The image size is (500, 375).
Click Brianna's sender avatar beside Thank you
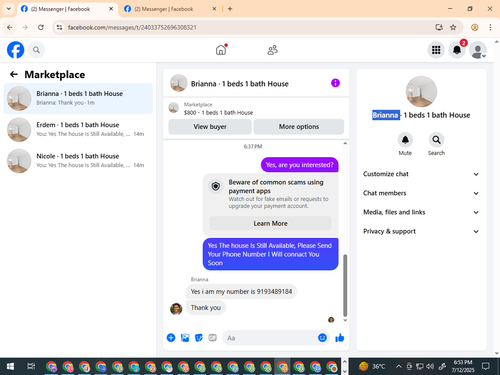[176, 309]
